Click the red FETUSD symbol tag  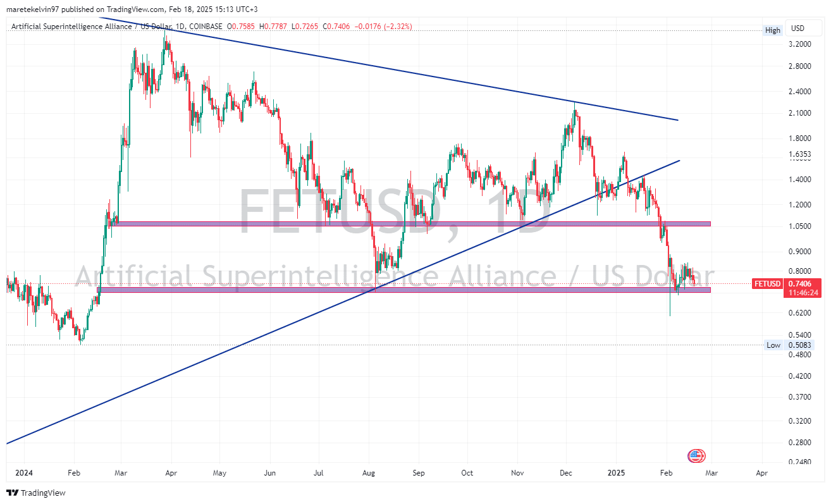768,283
